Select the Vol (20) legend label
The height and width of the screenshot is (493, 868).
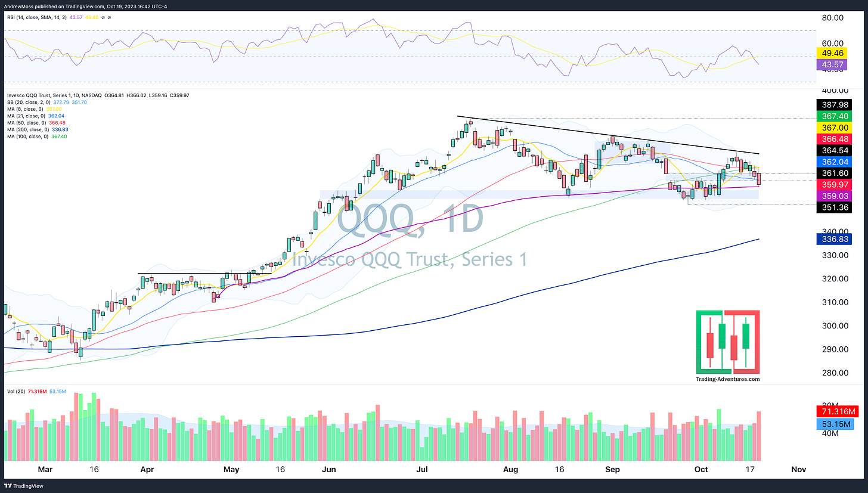(15, 392)
